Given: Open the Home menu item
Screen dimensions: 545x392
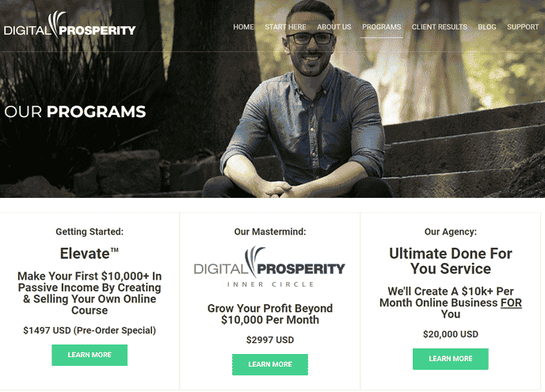Looking at the screenshot, I should (x=243, y=27).
